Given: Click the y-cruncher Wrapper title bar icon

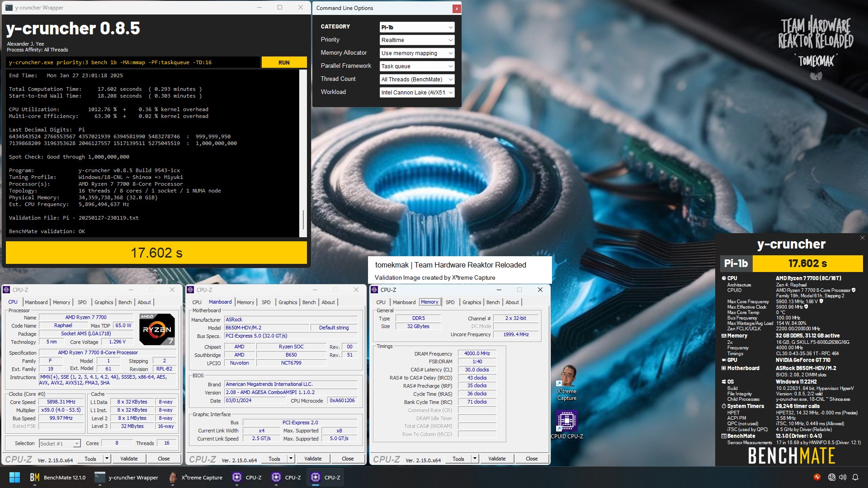Looking at the screenshot, I should [x=9, y=8].
